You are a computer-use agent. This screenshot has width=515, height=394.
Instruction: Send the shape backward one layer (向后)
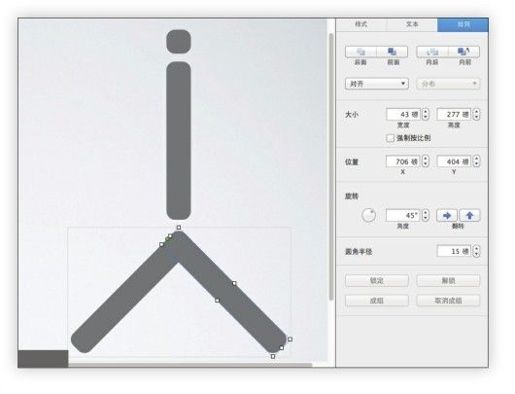point(432,52)
